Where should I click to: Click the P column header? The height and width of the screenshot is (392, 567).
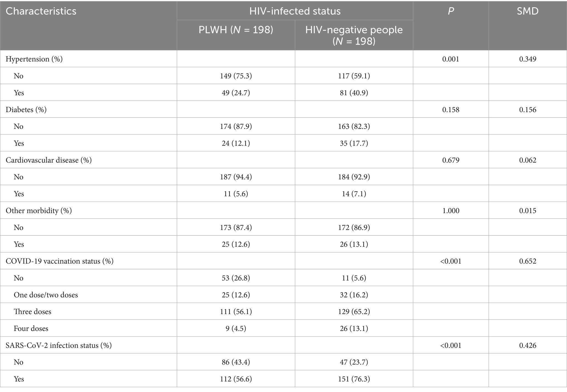(451, 11)
